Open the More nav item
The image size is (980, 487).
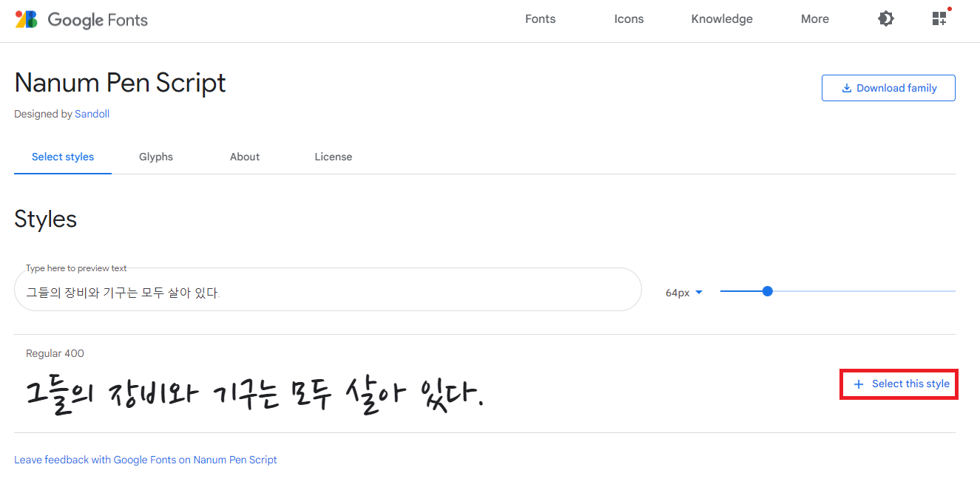tap(814, 19)
